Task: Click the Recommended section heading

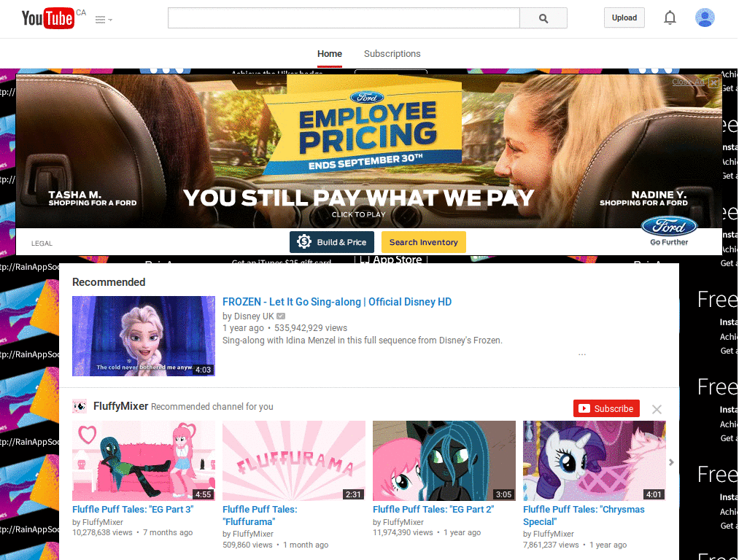Action: [x=109, y=282]
